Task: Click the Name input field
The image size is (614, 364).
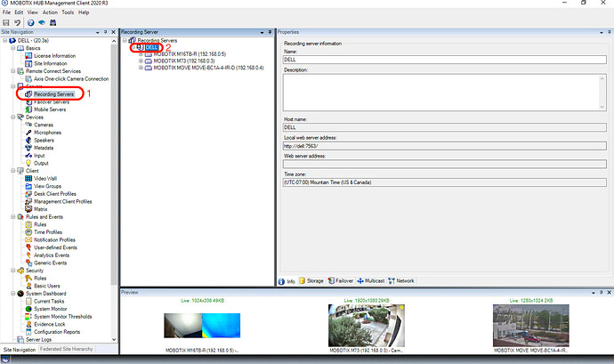Action: pos(444,60)
